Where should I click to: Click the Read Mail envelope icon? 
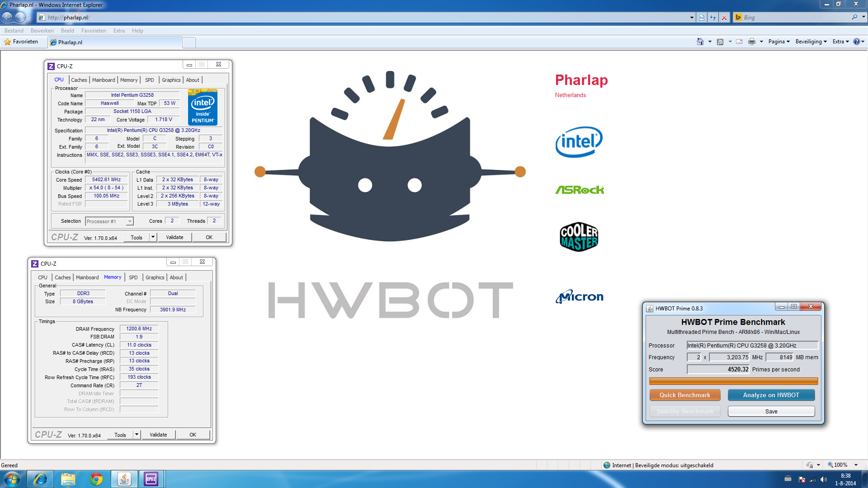point(739,42)
